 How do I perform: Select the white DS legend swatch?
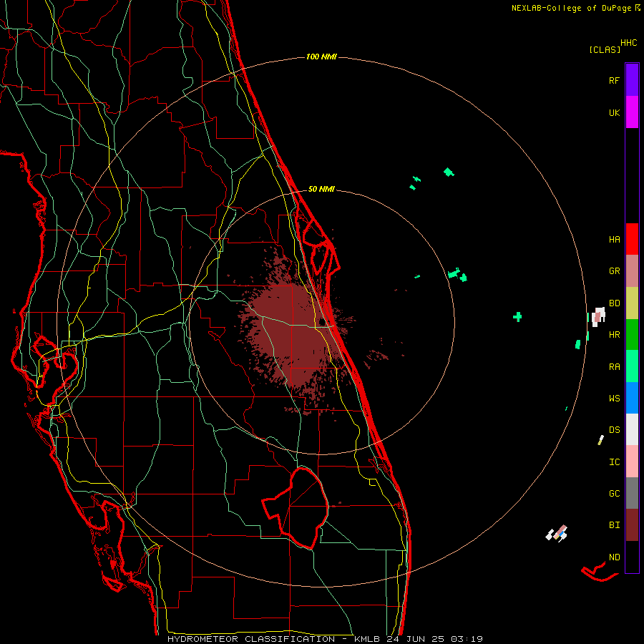[x=632, y=429]
